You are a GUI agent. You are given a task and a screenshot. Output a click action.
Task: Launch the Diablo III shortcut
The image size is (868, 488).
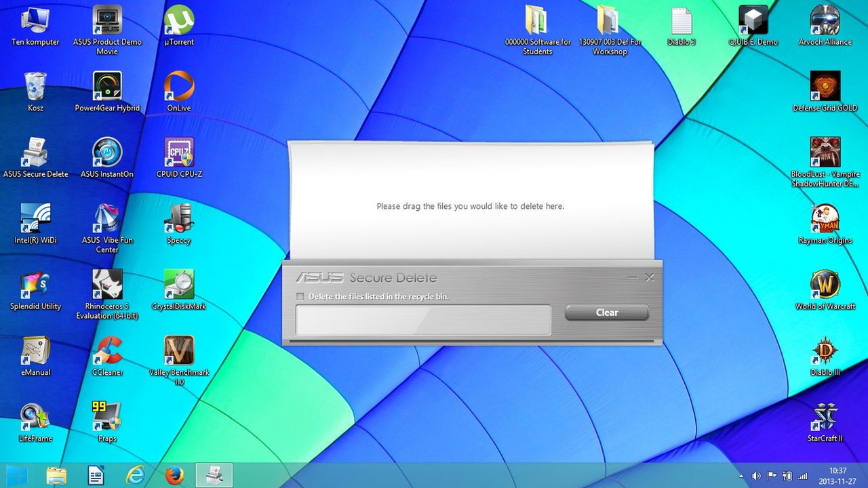click(x=825, y=356)
